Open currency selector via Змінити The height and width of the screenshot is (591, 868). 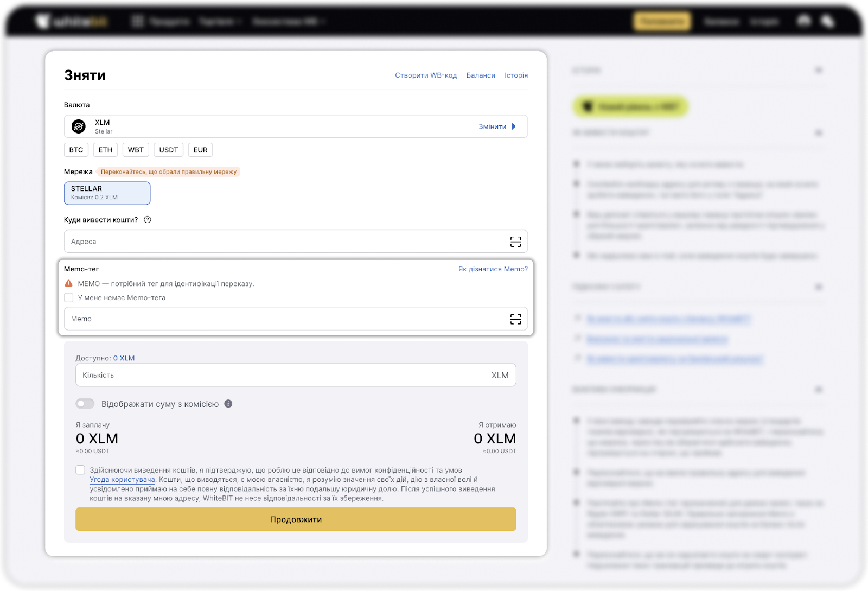click(x=497, y=126)
